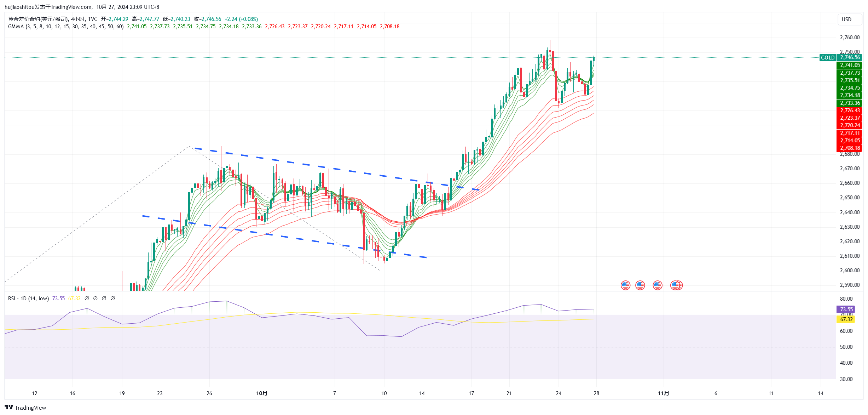Click the red price tag 2,720.24

click(x=850, y=125)
